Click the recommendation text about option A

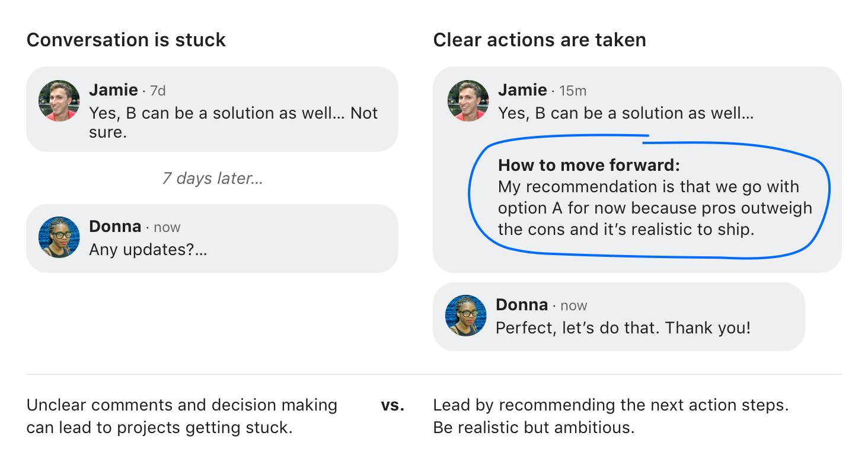coord(655,208)
